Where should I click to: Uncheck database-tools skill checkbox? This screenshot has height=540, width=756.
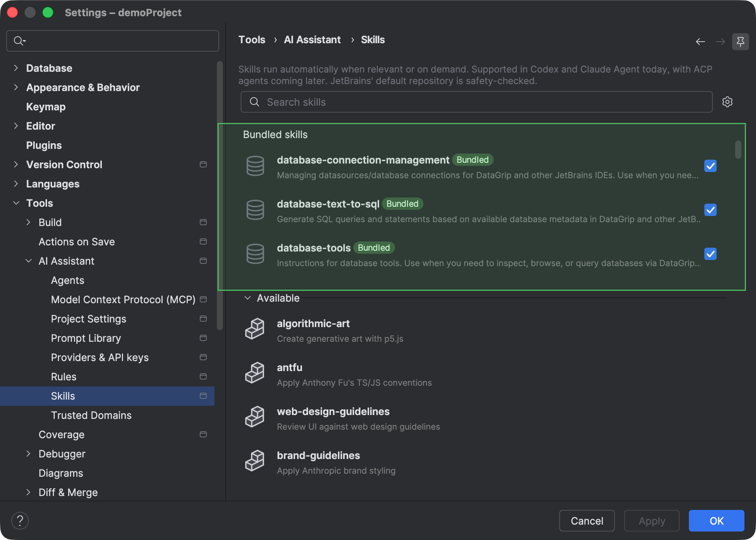tap(710, 254)
